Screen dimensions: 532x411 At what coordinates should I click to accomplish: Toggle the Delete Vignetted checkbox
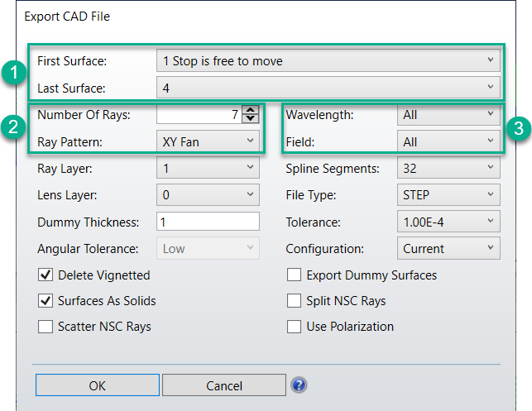click(x=46, y=275)
